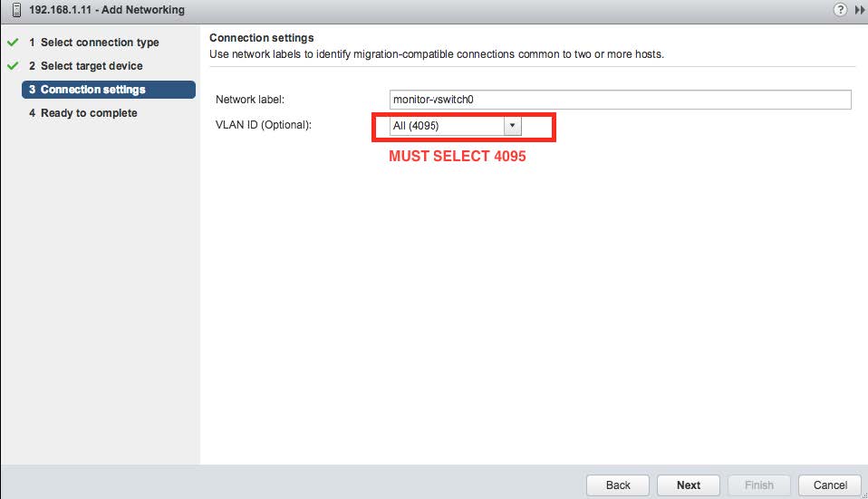Go to step 1 Select connection type
The width and height of the screenshot is (868, 499).
pyautogui.click(x=93, y=43)
